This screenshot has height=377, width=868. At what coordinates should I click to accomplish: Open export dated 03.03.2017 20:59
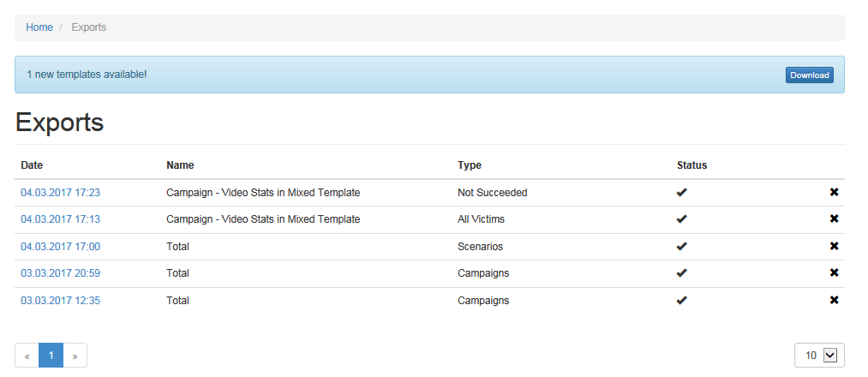(x=60, y=273)
